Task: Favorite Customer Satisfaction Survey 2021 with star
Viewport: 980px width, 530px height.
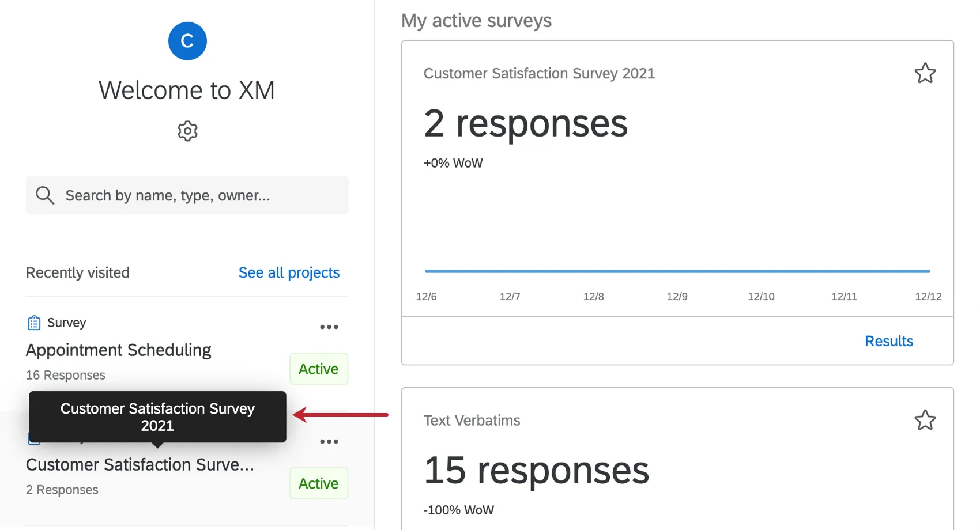Action: coord(925,73)
